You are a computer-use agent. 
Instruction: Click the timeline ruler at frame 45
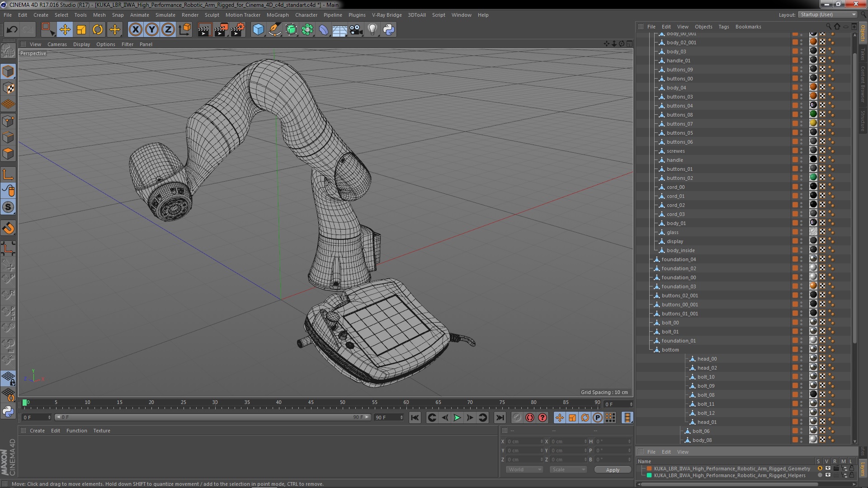(x=311, y=403)
